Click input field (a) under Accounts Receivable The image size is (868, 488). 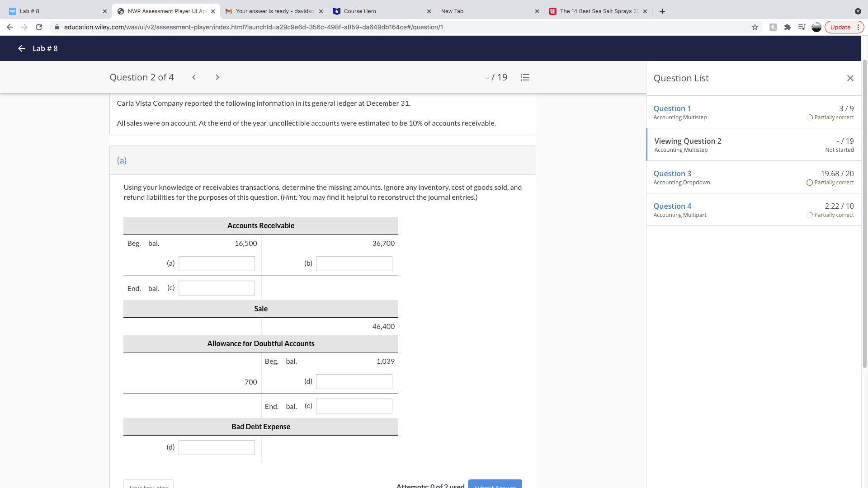217,263
